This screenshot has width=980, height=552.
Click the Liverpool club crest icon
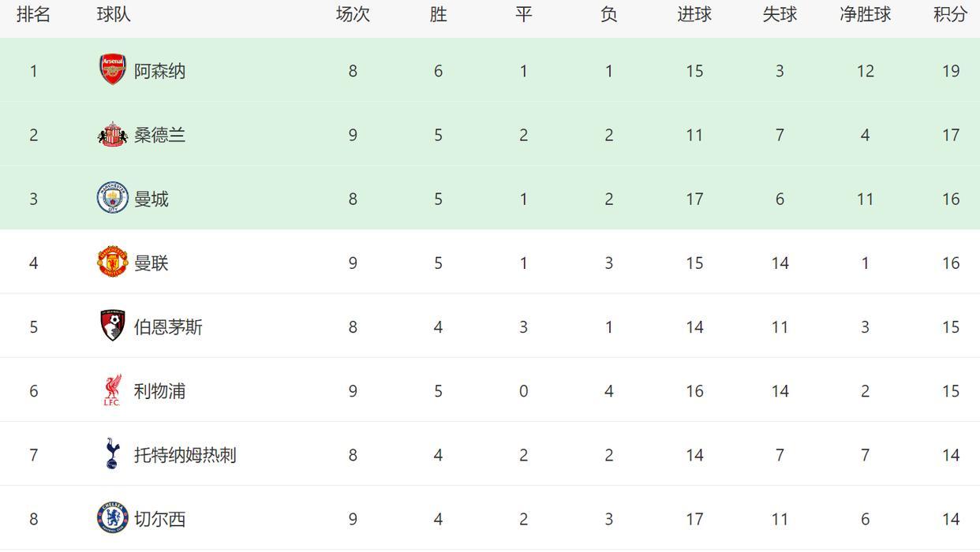(113, 390)
